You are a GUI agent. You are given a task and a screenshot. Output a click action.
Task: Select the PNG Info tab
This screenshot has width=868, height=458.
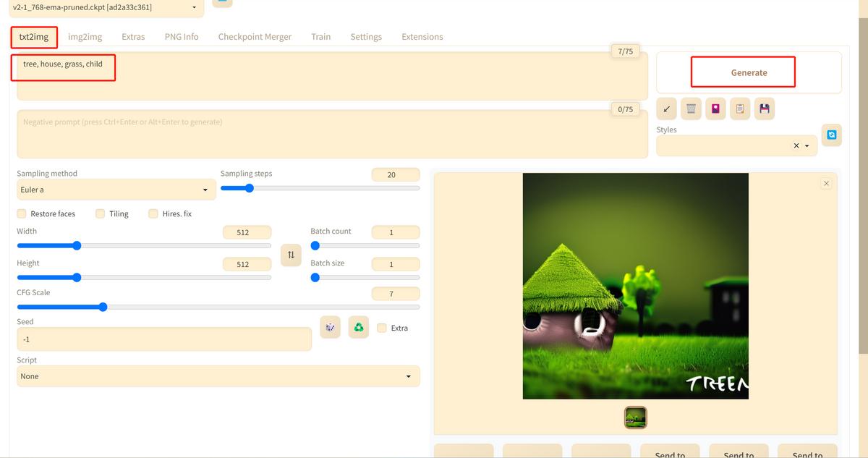[x=182, y=37]
